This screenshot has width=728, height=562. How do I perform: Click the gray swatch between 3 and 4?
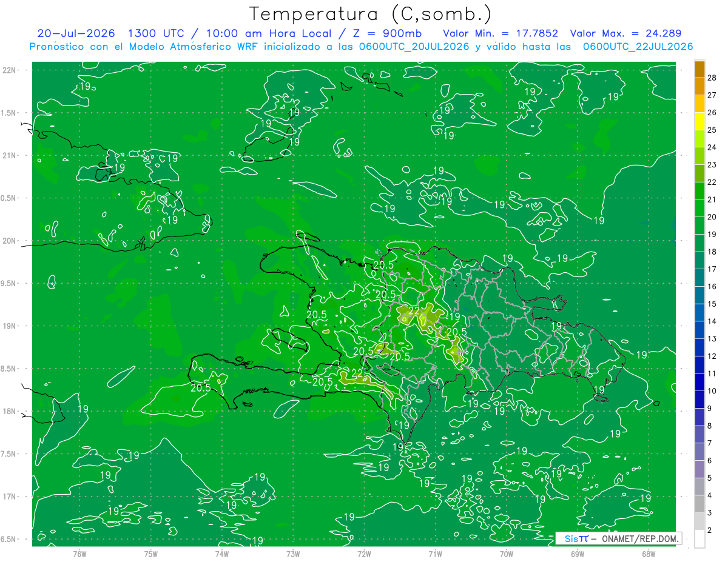pyautogui.click(x=699, y=504)
